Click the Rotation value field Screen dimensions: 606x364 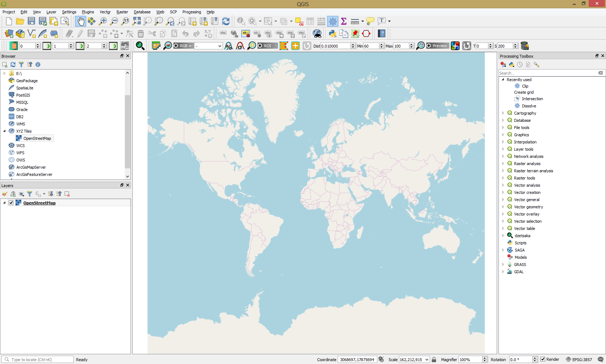521,359
